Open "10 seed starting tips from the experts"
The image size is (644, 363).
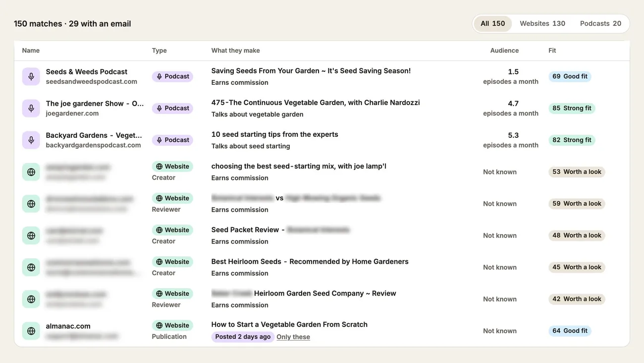[275, 134]
